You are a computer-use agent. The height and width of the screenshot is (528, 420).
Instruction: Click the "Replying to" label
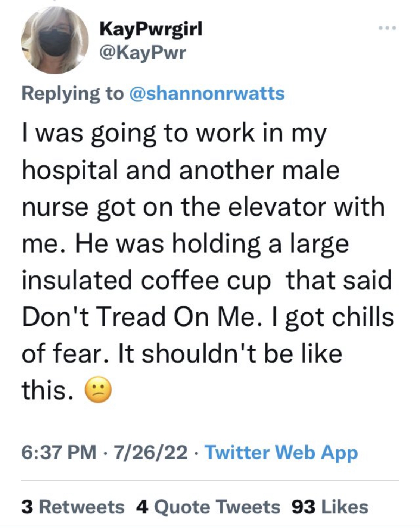72,93
